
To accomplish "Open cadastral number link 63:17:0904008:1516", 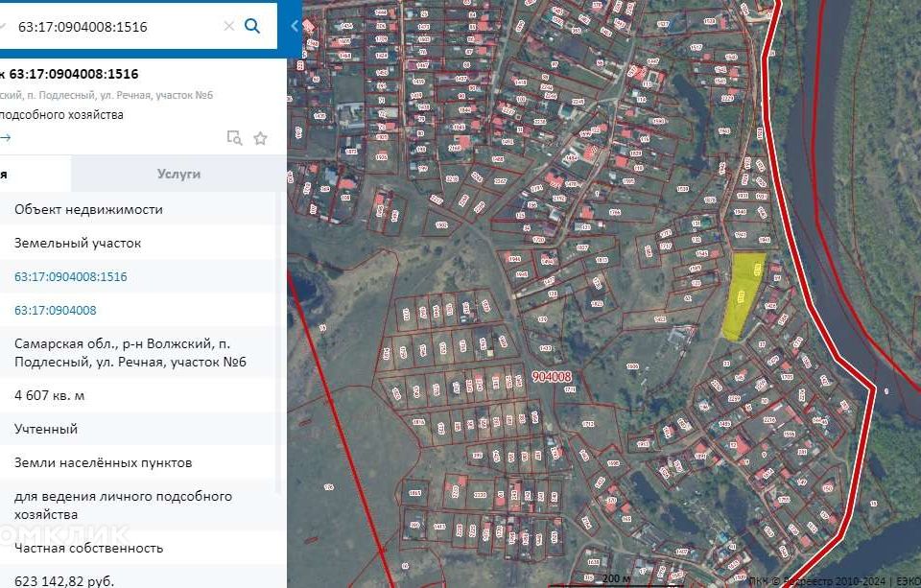I will [x=71, y=276].
